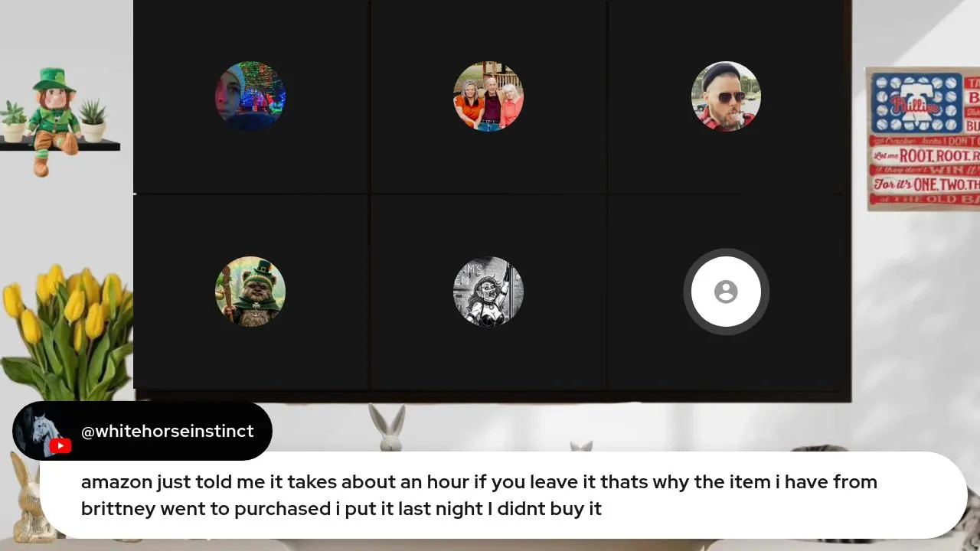Click the avatar showing colorful holiday lights

click(250, 96)
